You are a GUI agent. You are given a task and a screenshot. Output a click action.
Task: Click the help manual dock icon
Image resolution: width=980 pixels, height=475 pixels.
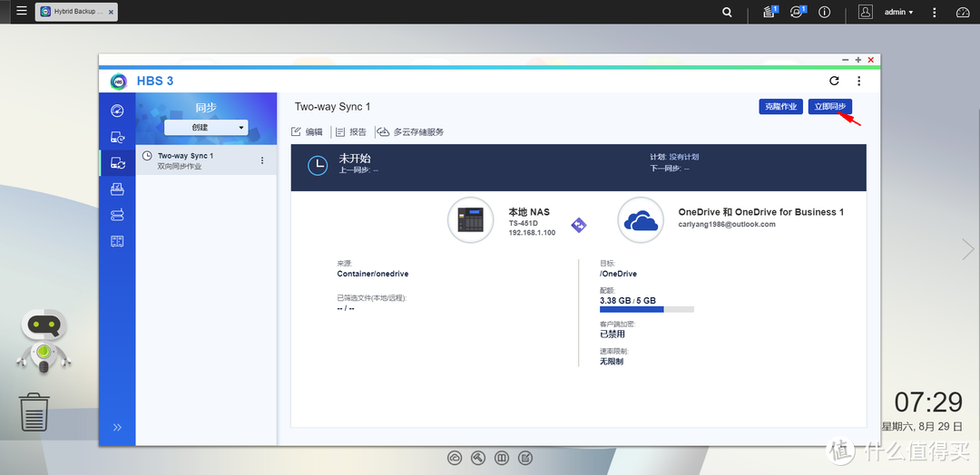coord(502,458)
